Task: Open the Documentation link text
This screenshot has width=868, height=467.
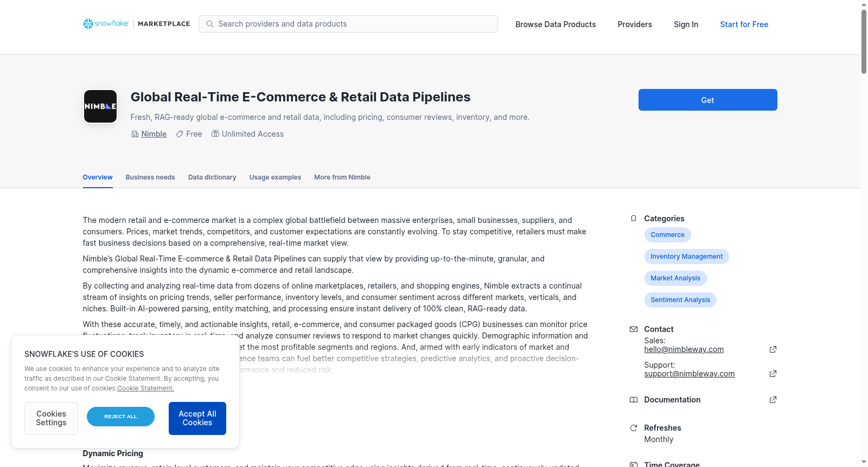Action: (672, 400)
